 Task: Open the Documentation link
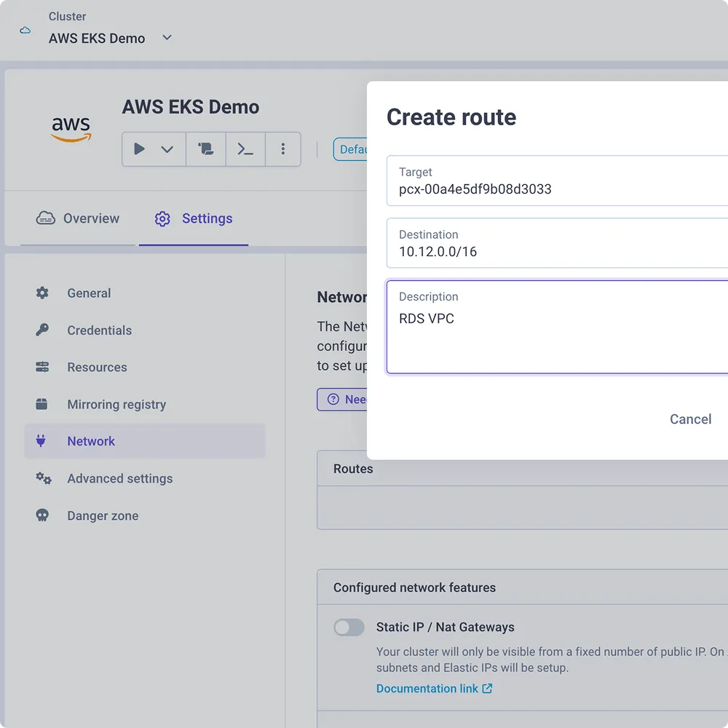[427, 689]
